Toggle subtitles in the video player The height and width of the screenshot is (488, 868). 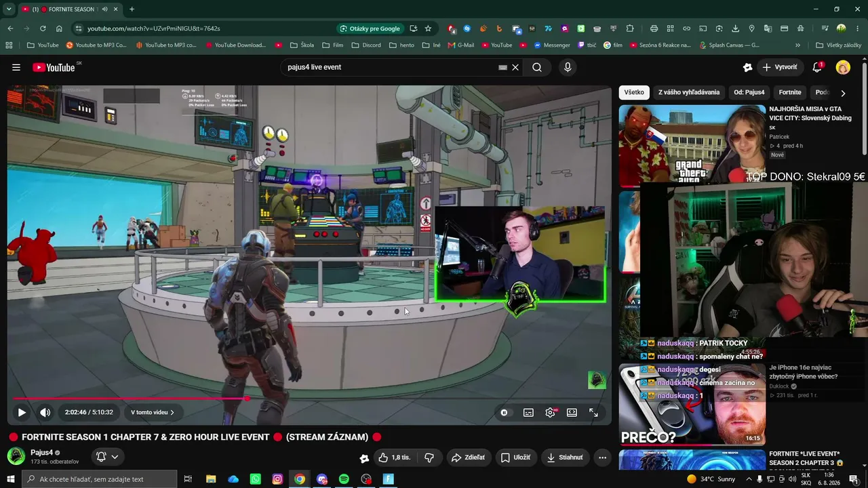528,412
